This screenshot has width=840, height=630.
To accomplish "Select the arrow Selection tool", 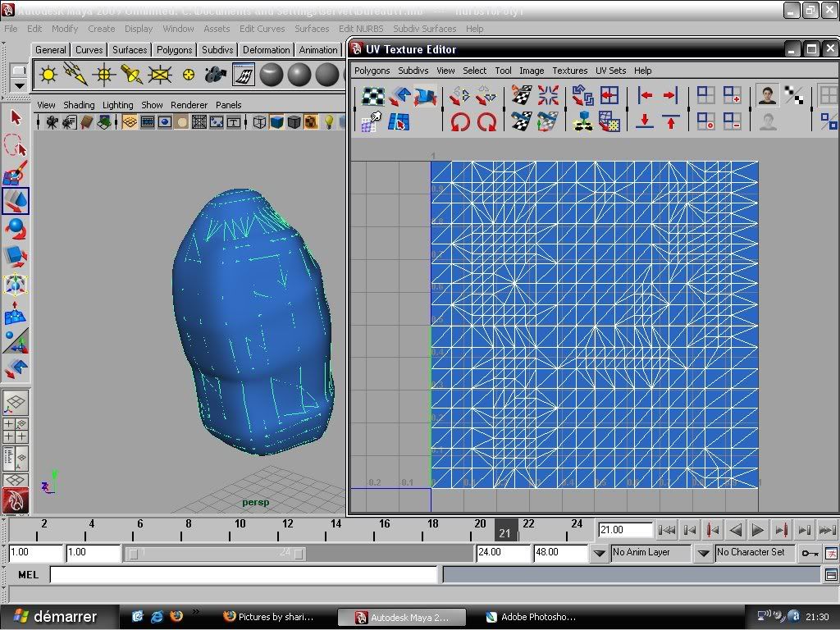I will tap(16, 118).
